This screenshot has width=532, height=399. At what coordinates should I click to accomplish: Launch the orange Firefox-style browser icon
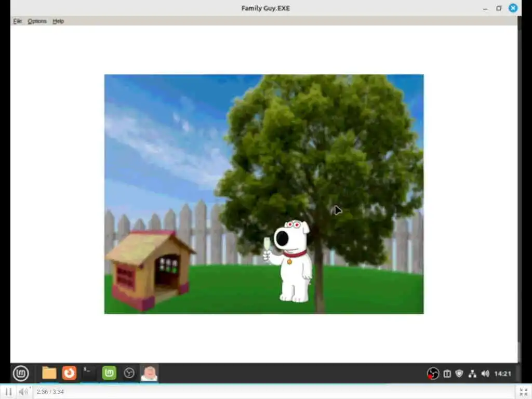(69, 373)
